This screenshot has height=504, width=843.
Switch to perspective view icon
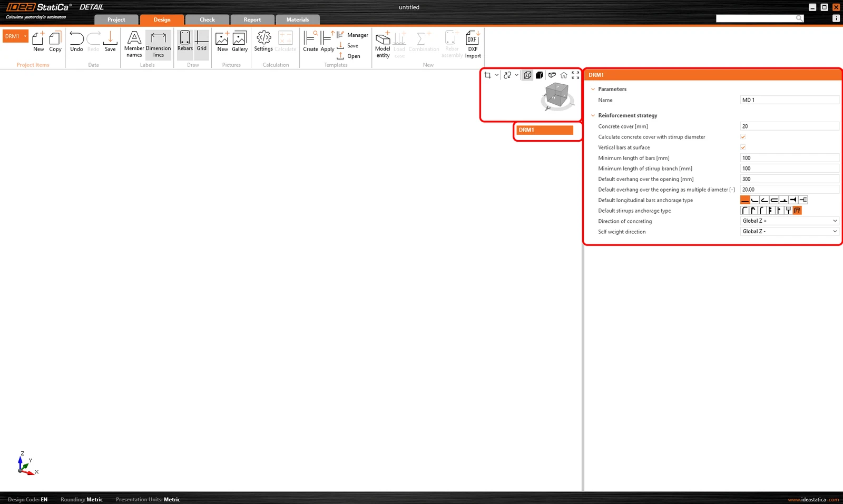(552, 75)
